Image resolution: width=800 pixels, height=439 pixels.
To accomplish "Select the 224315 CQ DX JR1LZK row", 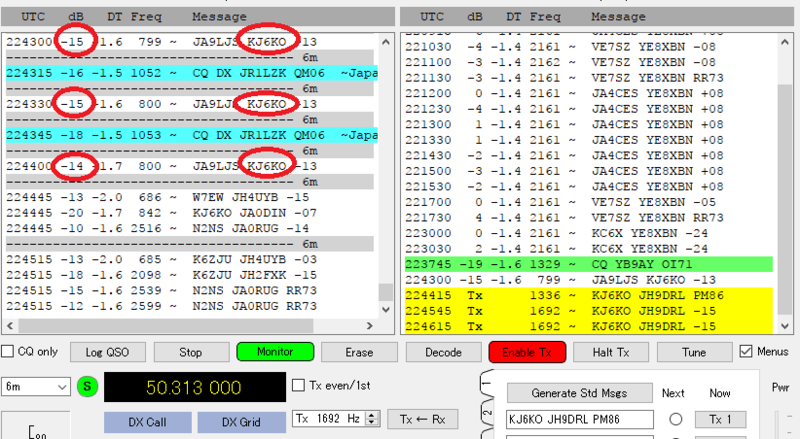I will (192, 73).
